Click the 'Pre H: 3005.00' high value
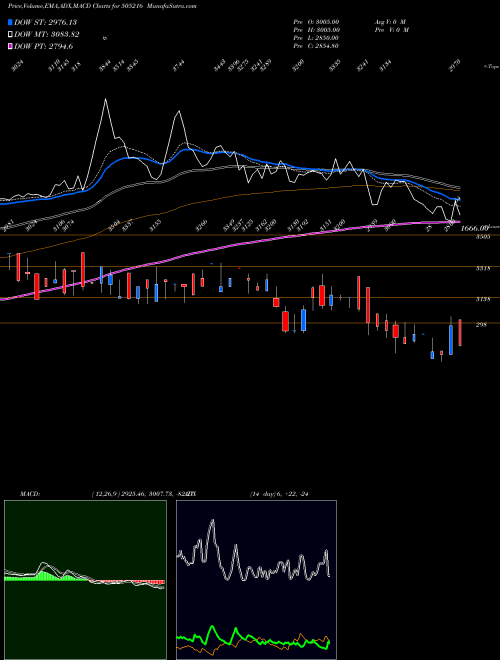This screenshot has width=500, height=660. 316,30
